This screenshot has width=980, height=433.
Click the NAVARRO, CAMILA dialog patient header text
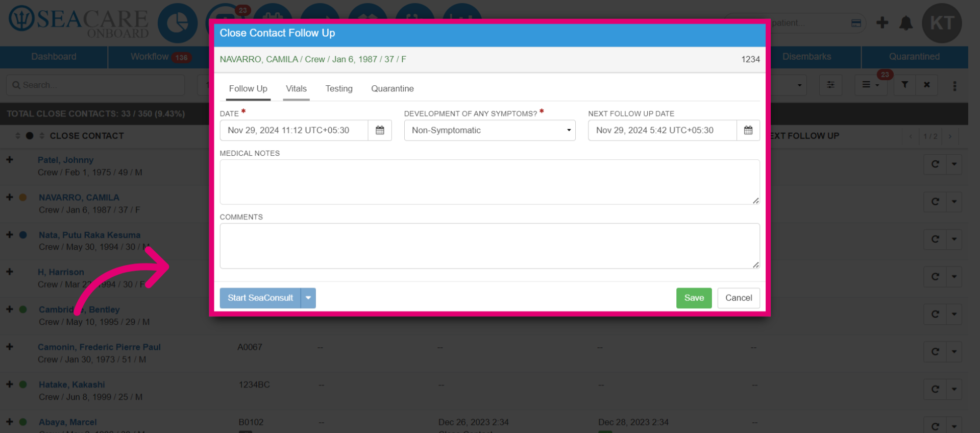point(313,59)
